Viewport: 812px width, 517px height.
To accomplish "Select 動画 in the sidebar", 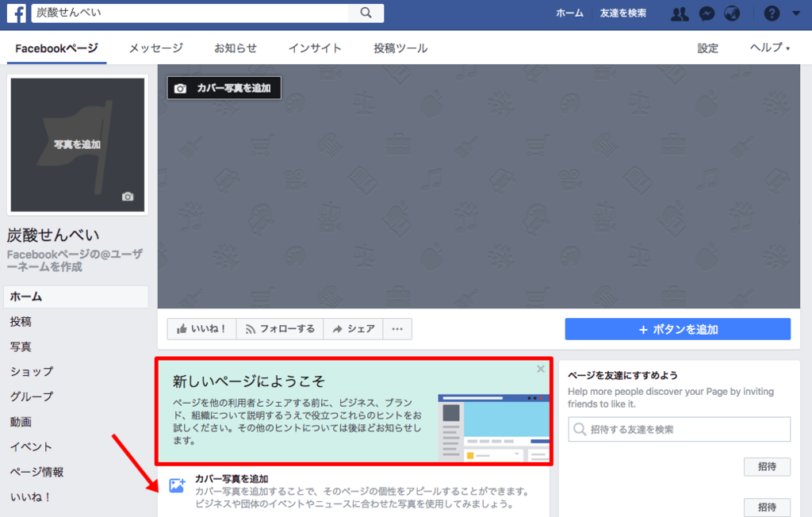I will point(21,422).
